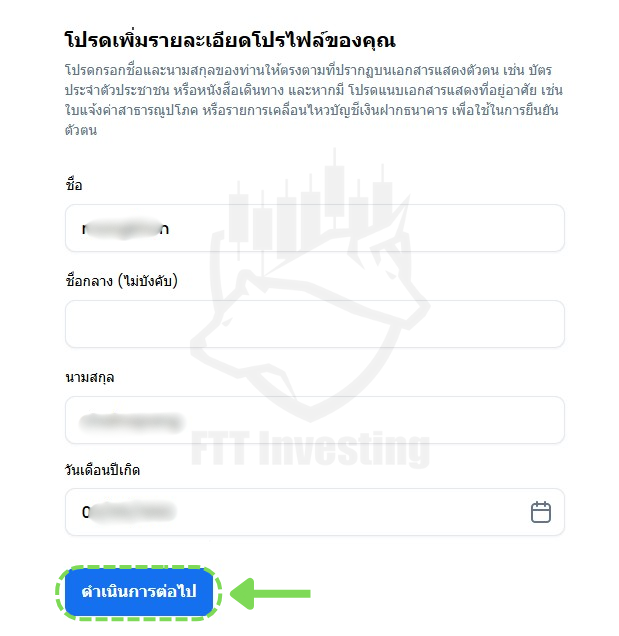Focus the ชื่อ first name input field
This screenshot has height=636, width=619.
[x=315, y=228]
